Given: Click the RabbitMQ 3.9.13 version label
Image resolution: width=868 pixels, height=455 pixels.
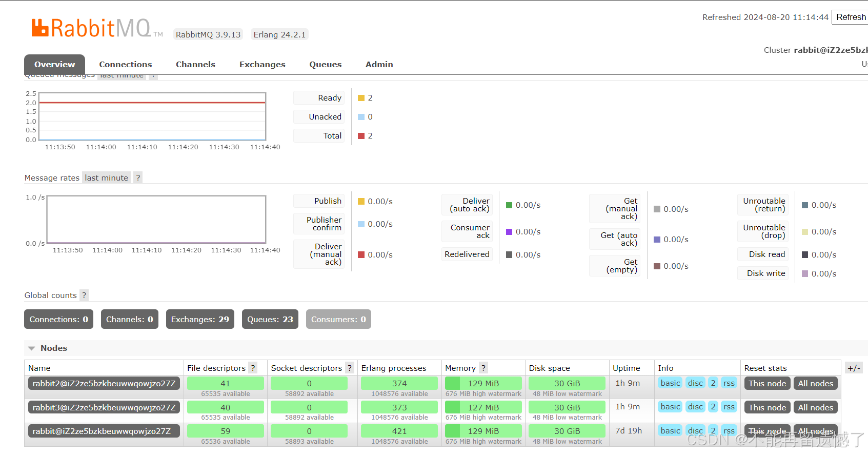Looking at the screenshot, I should pyautogui.click(x=208, y=34).
